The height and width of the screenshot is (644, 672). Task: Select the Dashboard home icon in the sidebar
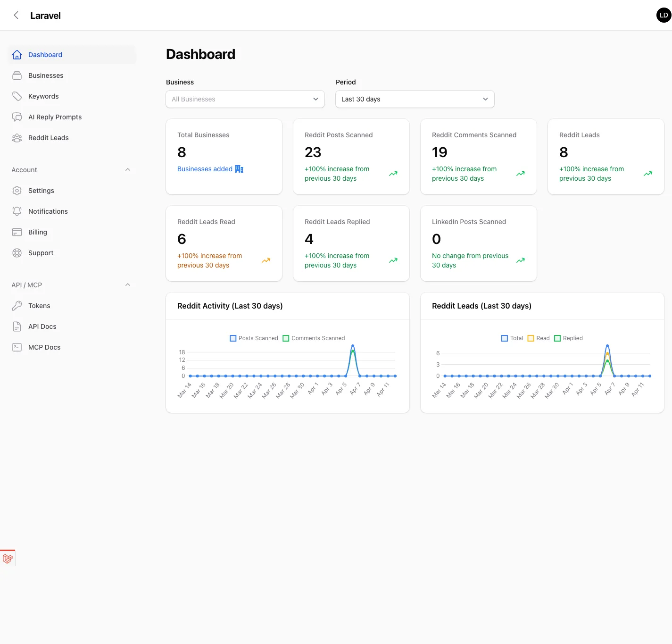[17, 54]
